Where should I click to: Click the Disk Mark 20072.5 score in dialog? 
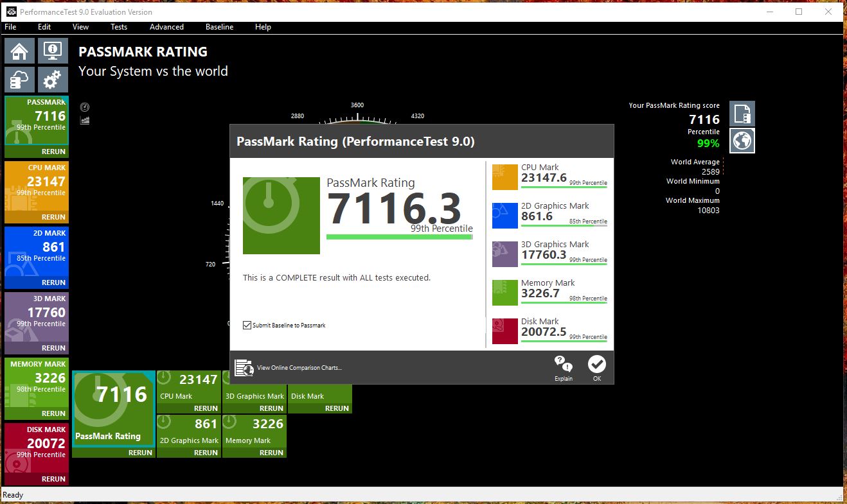point(544,332)
